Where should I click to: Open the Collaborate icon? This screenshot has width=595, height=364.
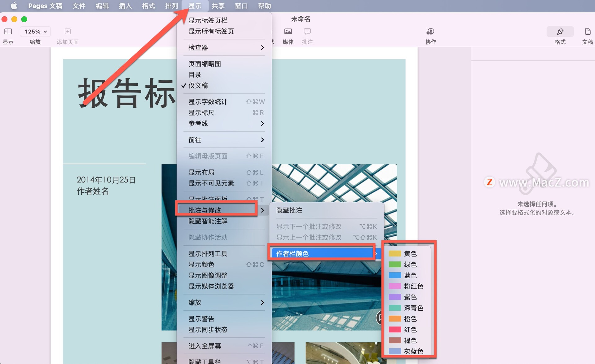point(430,31)
